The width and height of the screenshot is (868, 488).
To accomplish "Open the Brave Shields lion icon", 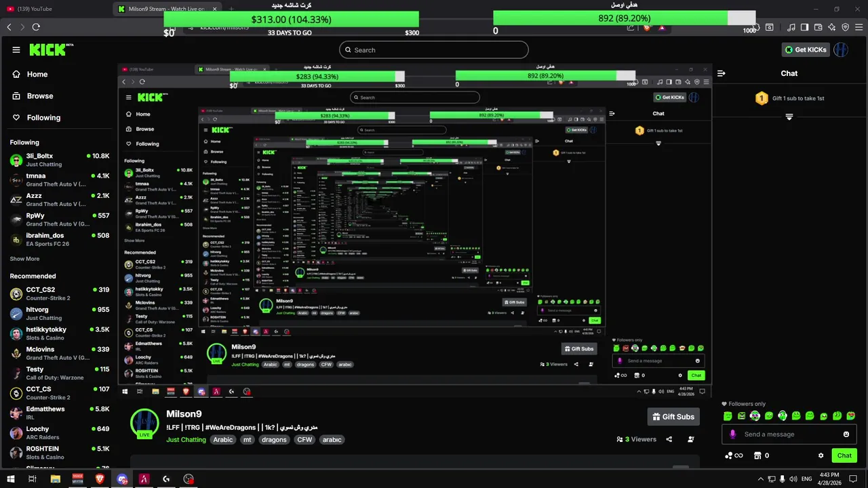I will pos(646,28).
